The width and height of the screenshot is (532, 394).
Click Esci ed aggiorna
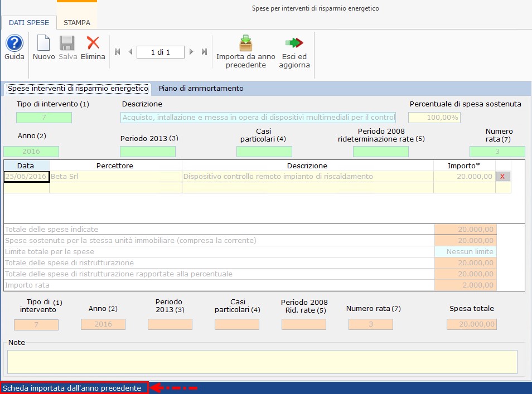pos(294,51)
